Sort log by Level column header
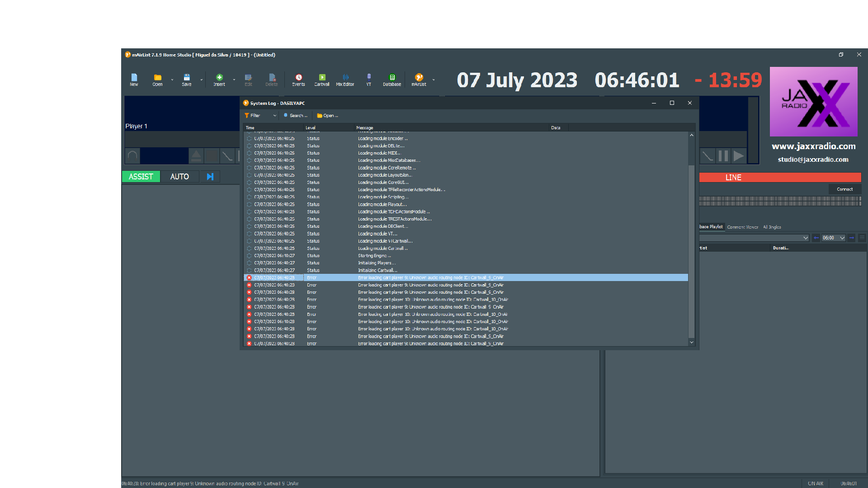This screenshot has height=488, width=868. click(329, 127)
